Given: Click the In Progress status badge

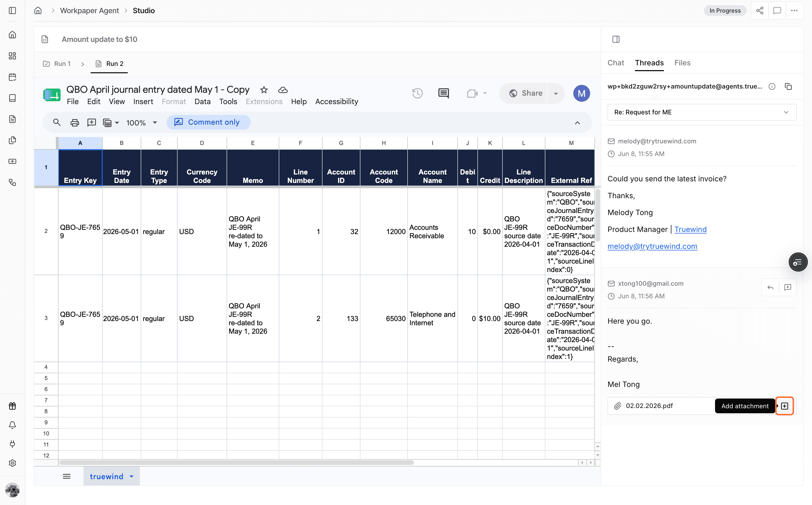Looking at the screenshot, I should point(725,11).
